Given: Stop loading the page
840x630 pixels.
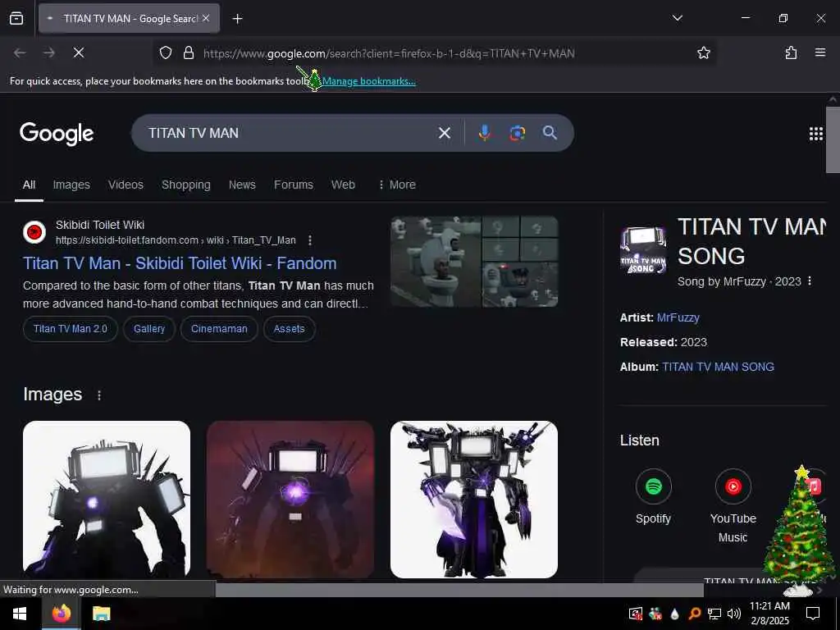Looking at the screenshot, I should [78, 52].
